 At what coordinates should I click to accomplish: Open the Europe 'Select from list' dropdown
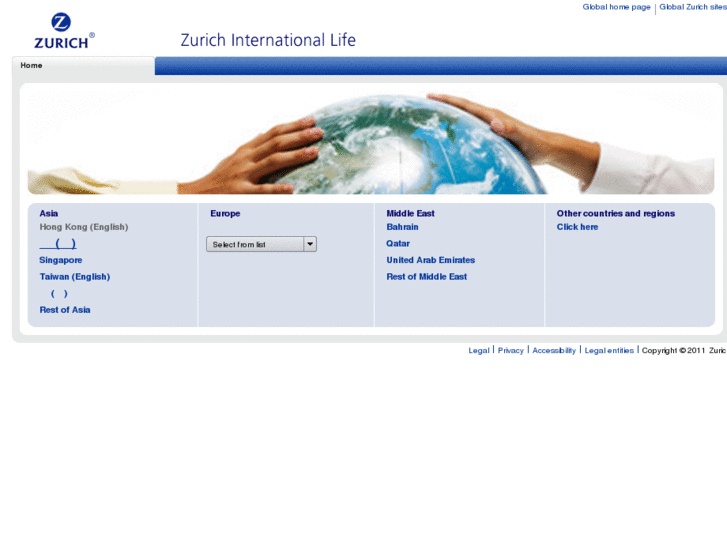click(261, 244)
